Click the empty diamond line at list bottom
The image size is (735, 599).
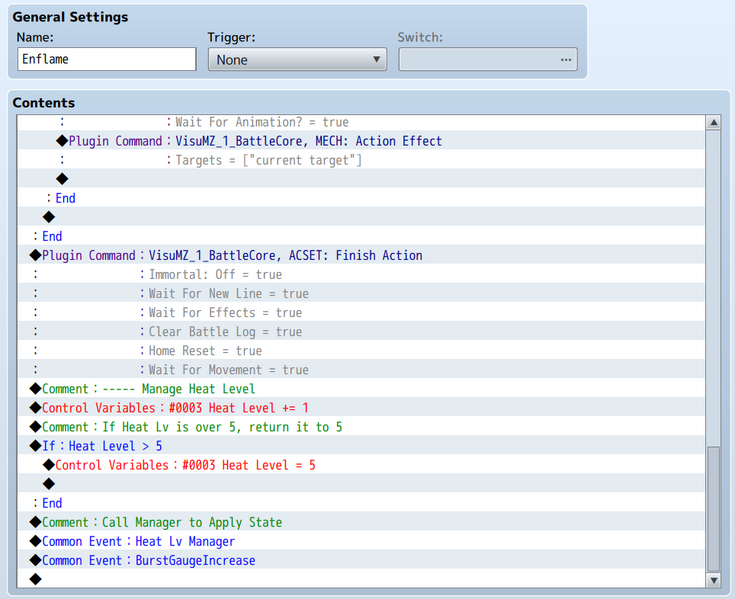36,579
